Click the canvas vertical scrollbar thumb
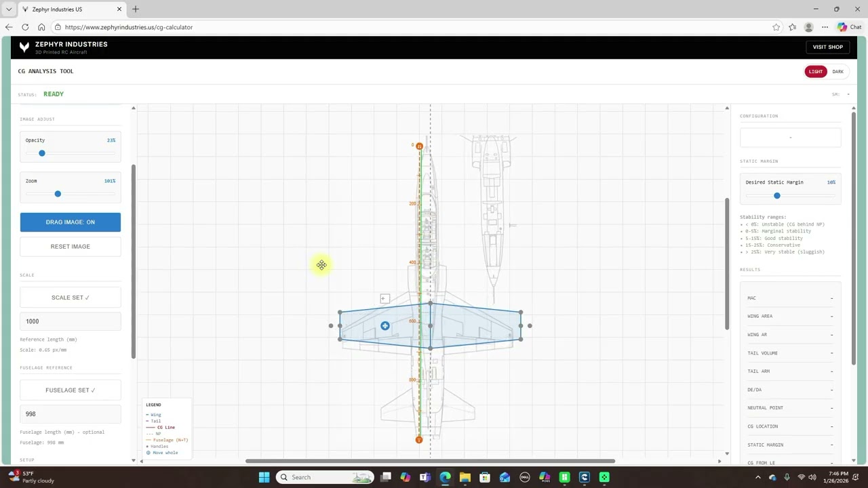The height and width of the screenshot is (488, 868). click(727, 264)
